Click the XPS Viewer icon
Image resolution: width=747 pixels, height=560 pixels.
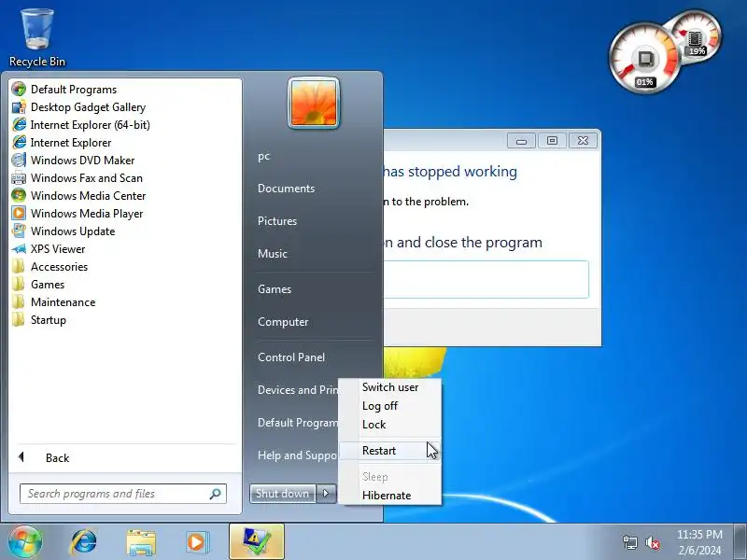click(19, 249)
